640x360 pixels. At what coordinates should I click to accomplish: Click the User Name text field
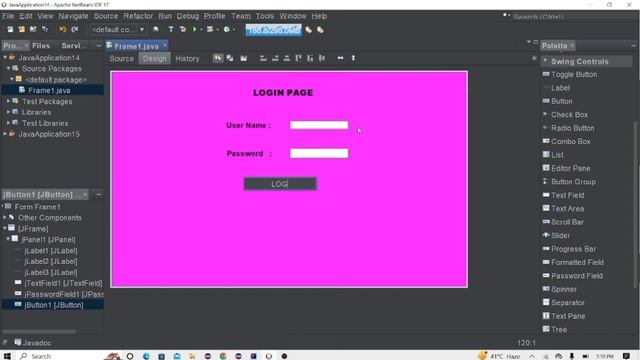pos(319,125)
